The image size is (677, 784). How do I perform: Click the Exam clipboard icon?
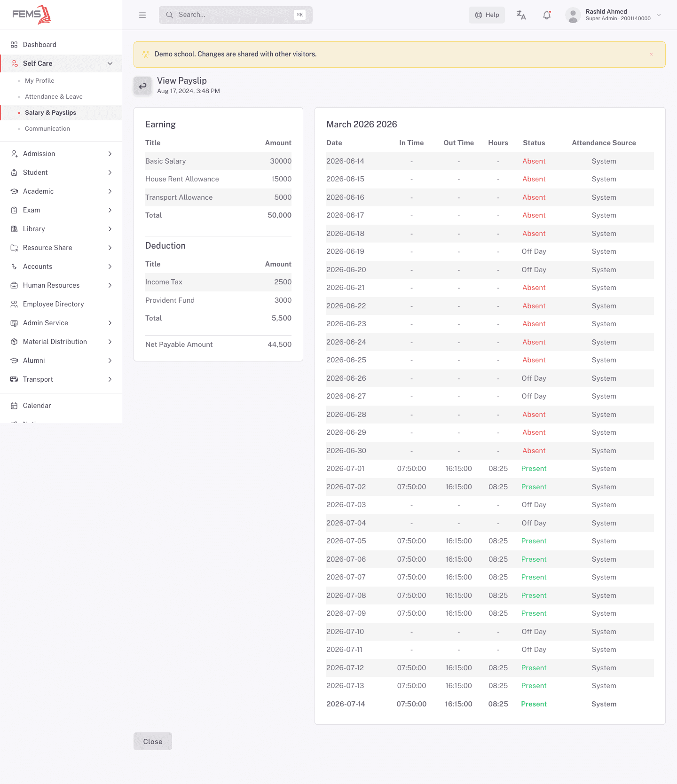[x=14, y=210]
